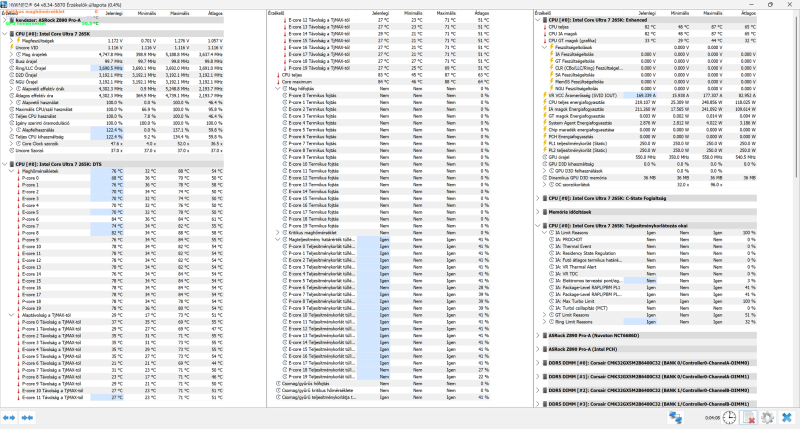Click chip icon of ASRock Z890 Pro-A (Intel PCH)
This screenshot has height=429, width=800.
click(544, 349)
